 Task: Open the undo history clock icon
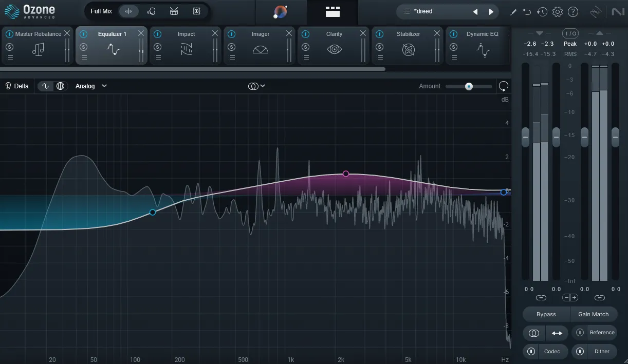tap(542, 12)
